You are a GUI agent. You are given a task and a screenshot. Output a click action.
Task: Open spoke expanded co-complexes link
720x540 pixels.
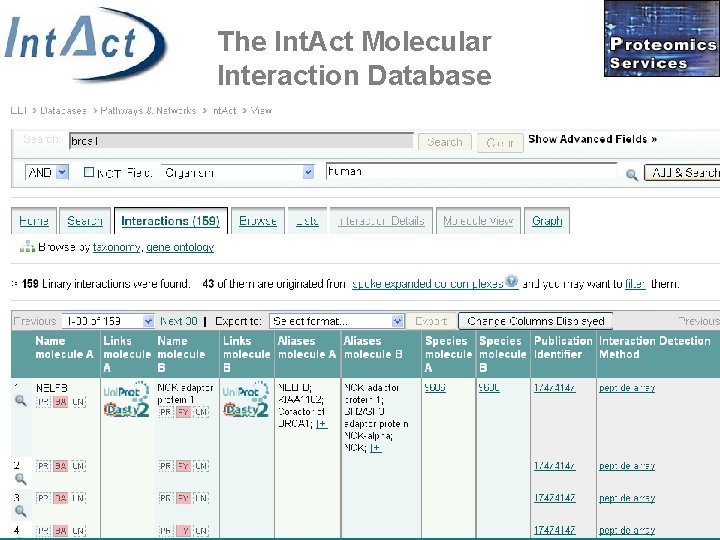point(428,284)
